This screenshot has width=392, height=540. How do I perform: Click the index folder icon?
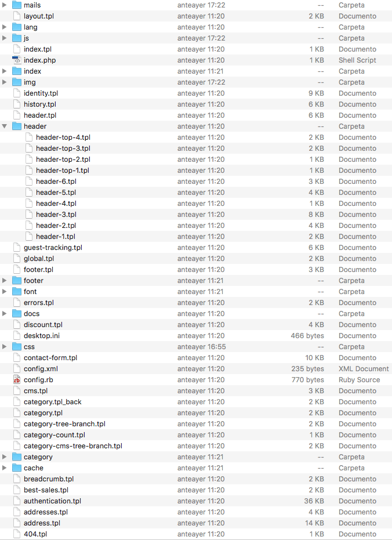point(16,71)
